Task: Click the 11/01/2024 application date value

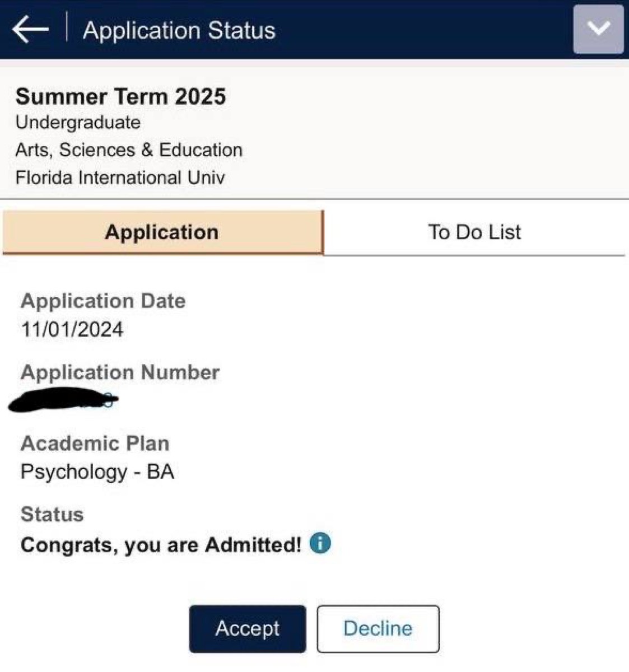Action: 72,329
